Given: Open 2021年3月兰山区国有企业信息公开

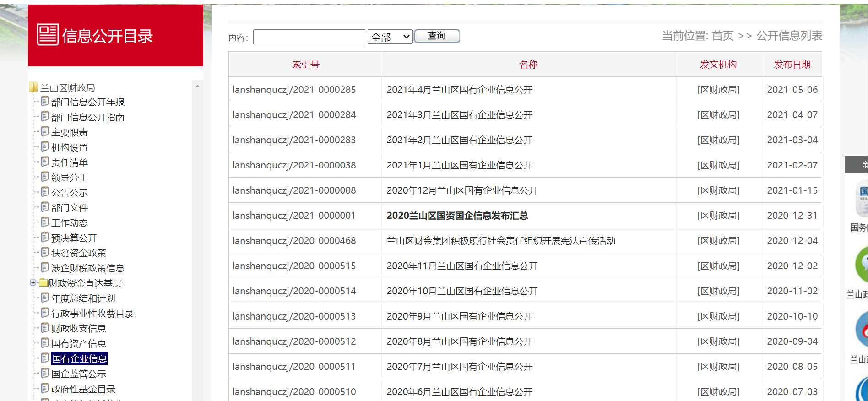Looking at the screenshot, I should (x=460, y=115).
